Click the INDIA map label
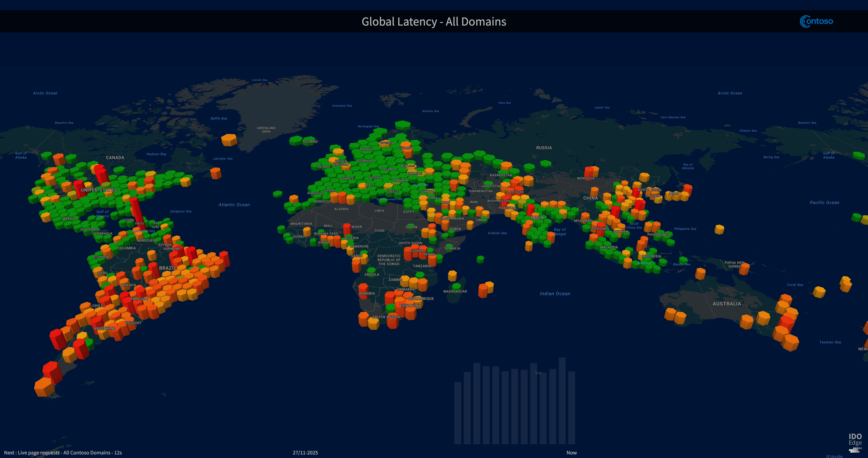This screenshot has height=458, width=868. pyautogui.click(x=537, y=217)
